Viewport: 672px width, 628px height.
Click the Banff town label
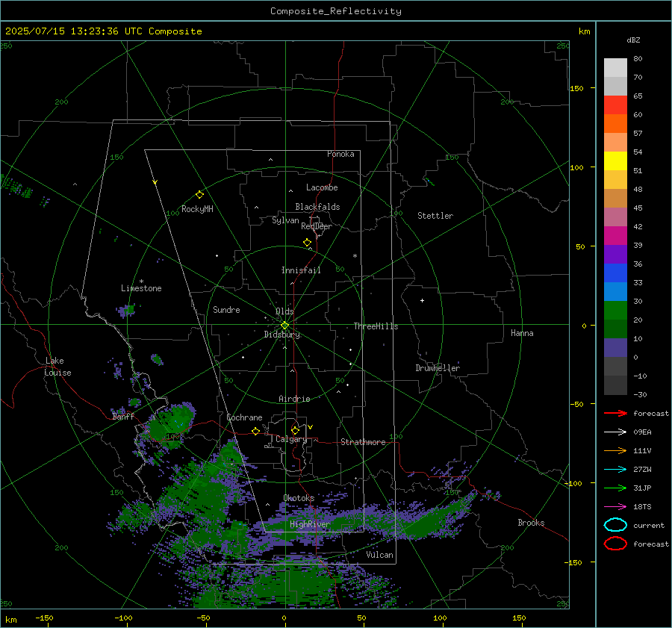[x=123, y=417]
